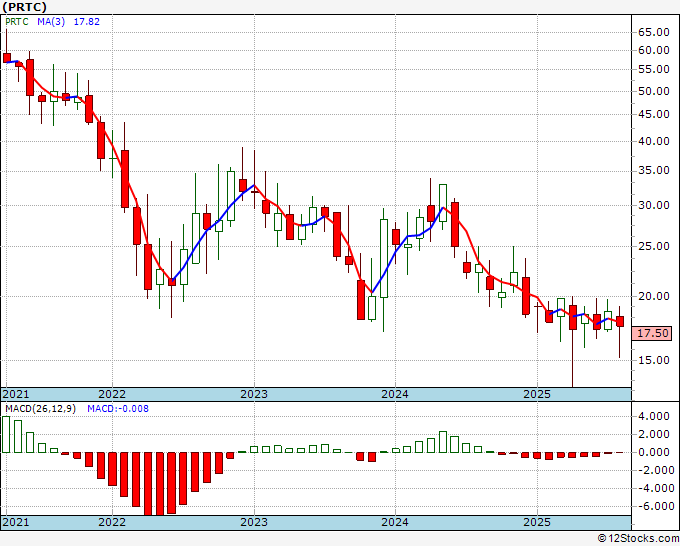The width and height of the screenshot is (680, 546).
Task: Click the 55.00 price axis label
Action: coord(654,69)
